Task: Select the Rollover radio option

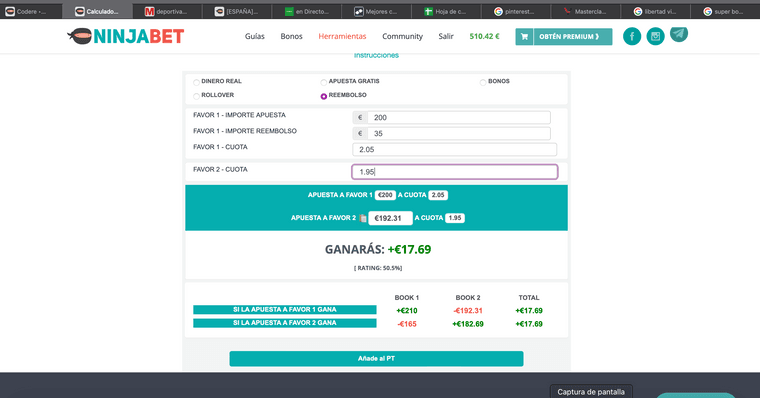Action: pyautogui.click(x=196, y=96)
